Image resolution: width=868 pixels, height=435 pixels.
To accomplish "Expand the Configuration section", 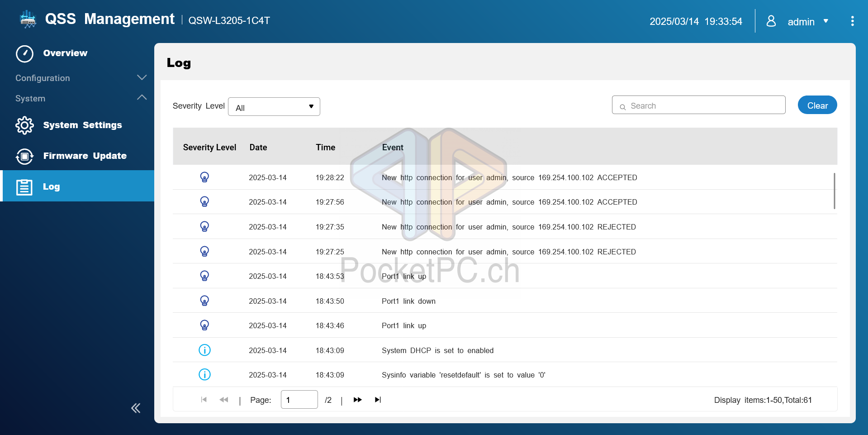I will pyautogui.click(x=142, y=78).
